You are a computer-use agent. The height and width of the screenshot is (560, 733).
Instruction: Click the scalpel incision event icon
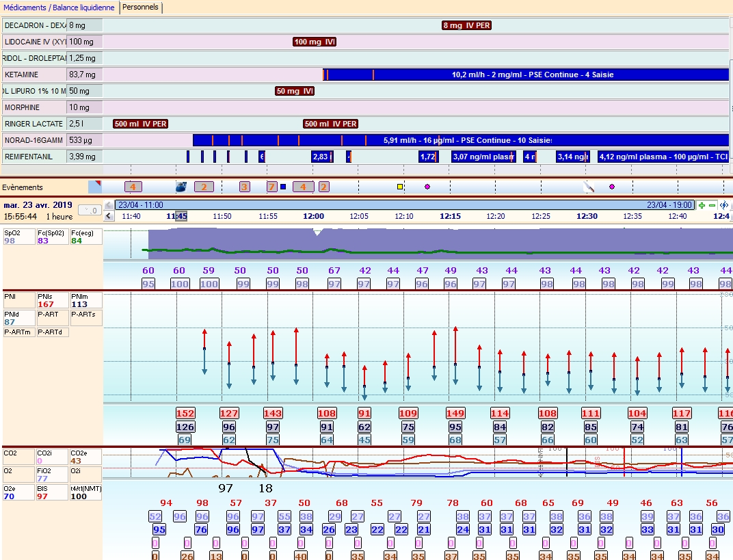[589, 187]
